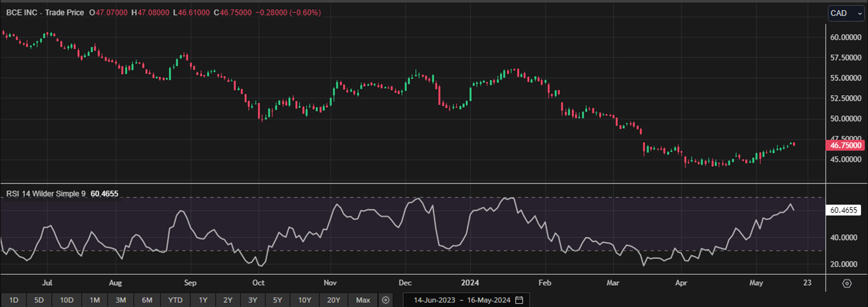868x307 pixels.
Task: Click the Nov label on the time axis
Action: click(330, 283)
